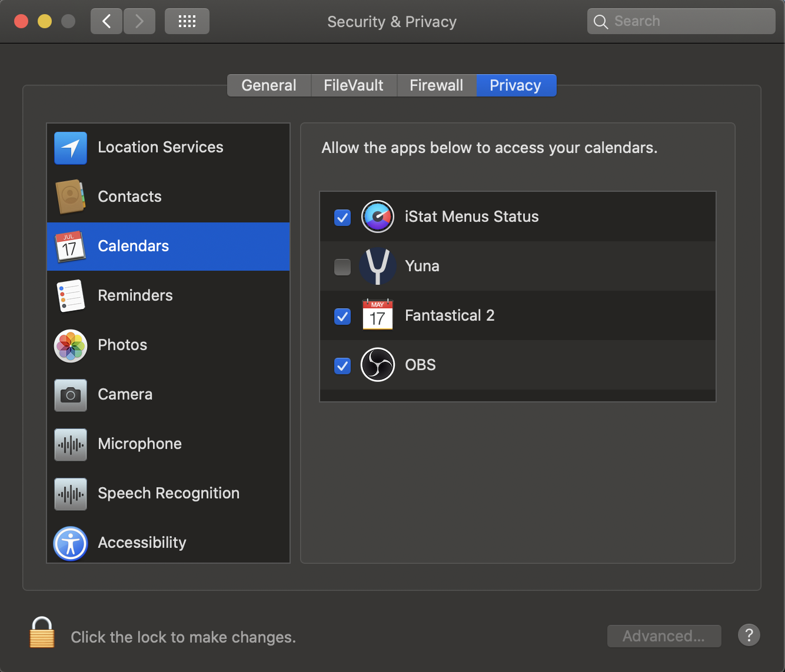Select Location Services label in list
The image size is (785, 672).
coord(161,147)
